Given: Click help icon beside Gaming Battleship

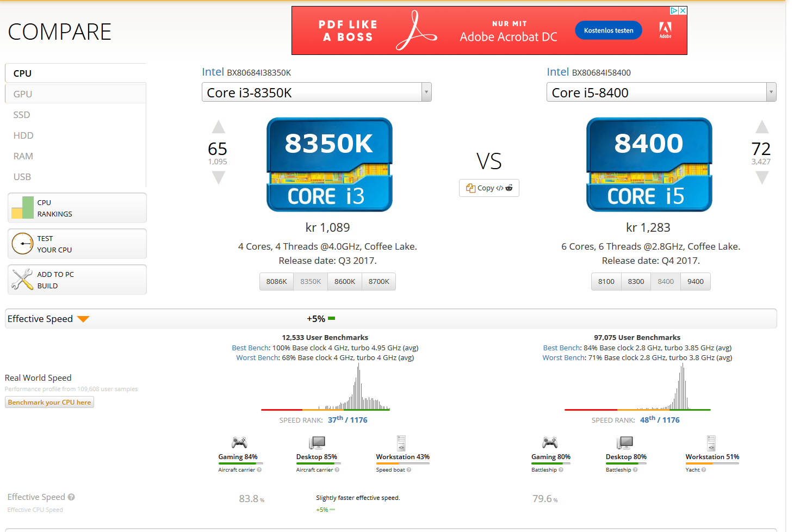Looking at the screenshot, I should tap(561, 470).
